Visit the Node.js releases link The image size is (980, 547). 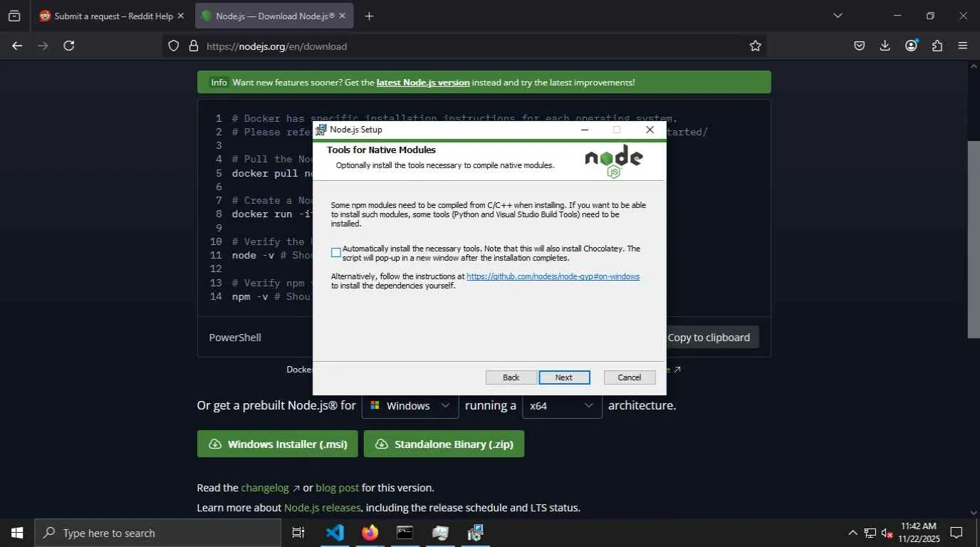(322, 508)
